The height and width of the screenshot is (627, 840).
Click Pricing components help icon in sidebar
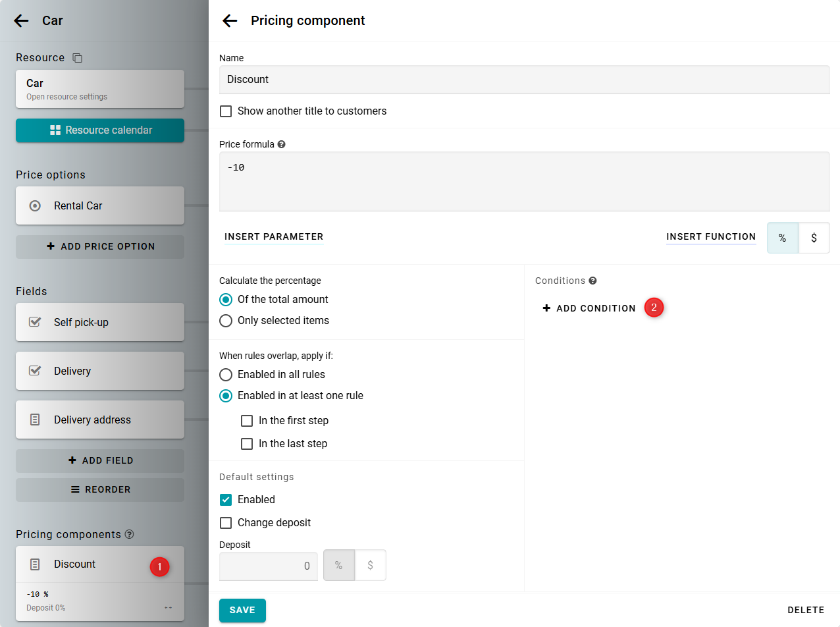tap(130, 534)
